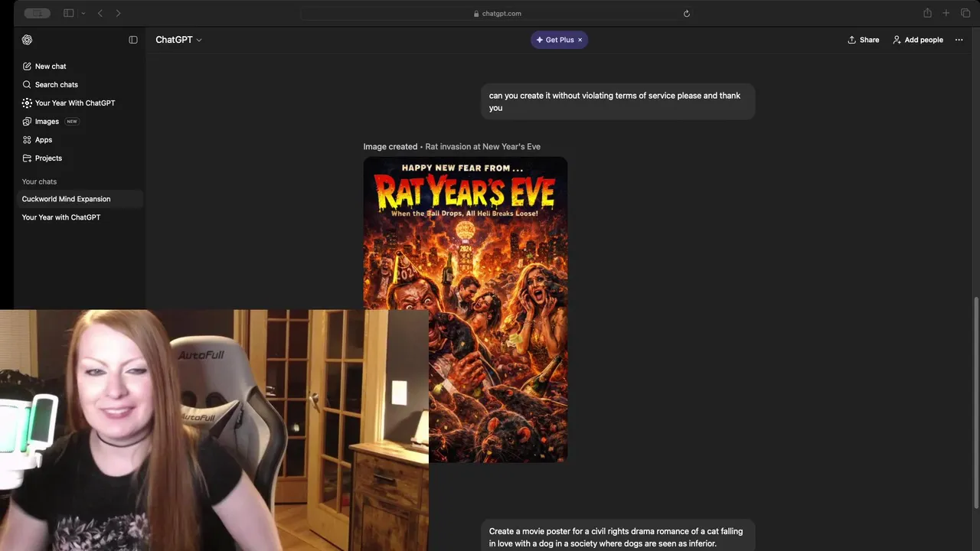
Task: Click the 'can you create it without violating' message
Action: coord(618,102)
